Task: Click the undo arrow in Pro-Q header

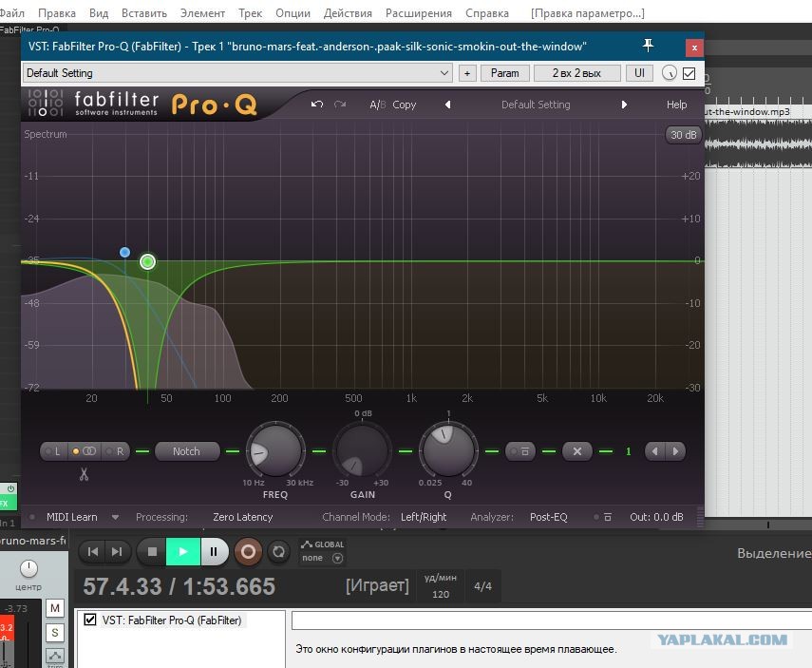Action: point(317,105)
